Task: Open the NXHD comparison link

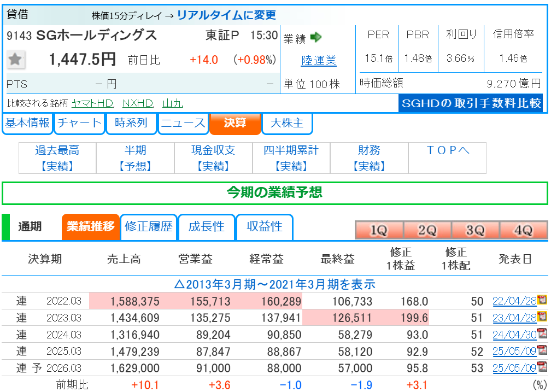Action: click(x=138, y=103)
